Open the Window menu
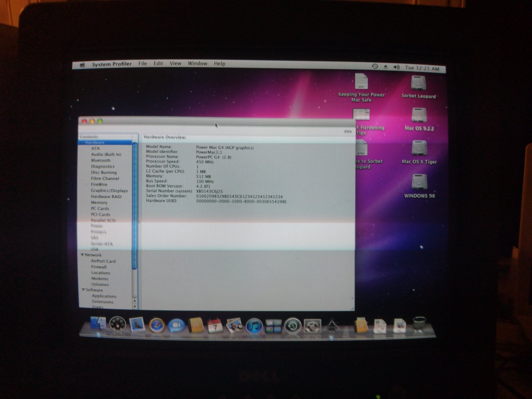Image resolution: width=532 pixels, height=399 pixels. click(x=197, y=64)
